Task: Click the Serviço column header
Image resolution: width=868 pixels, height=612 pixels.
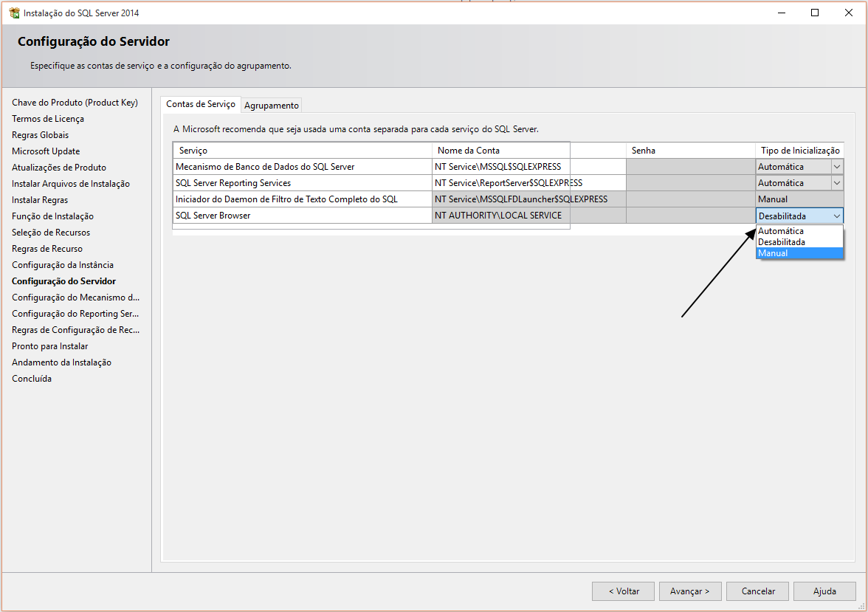Action: click(x=303, y=150)
